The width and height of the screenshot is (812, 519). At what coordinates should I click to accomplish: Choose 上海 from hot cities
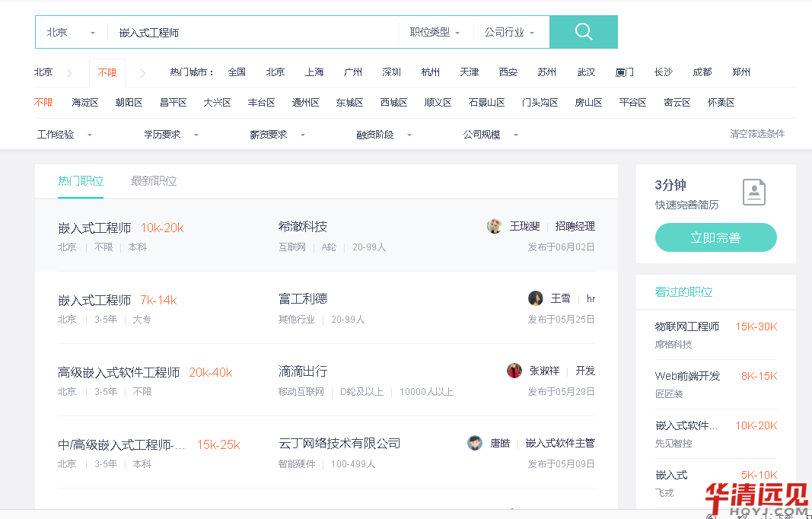[x=314, y=72]
